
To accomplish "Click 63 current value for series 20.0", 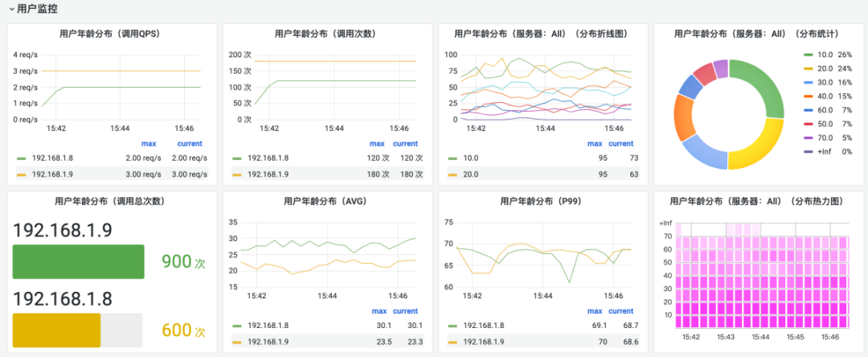I will point(634,174).
